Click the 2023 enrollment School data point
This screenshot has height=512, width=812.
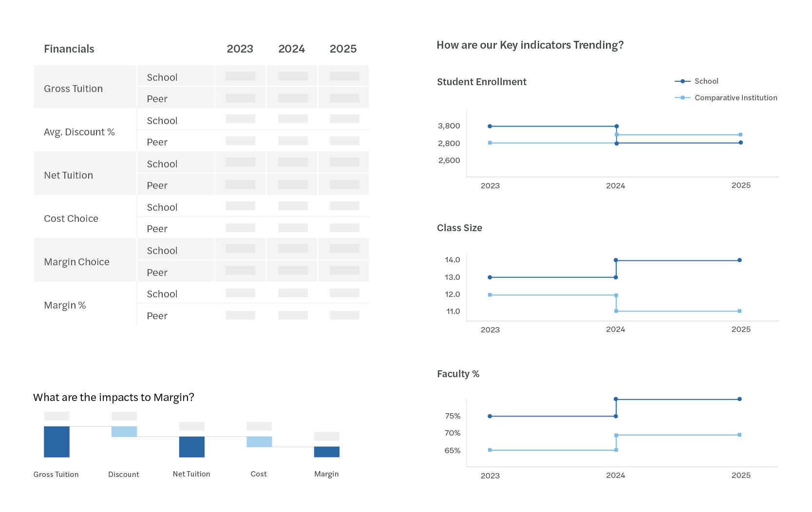click(490, 125)
